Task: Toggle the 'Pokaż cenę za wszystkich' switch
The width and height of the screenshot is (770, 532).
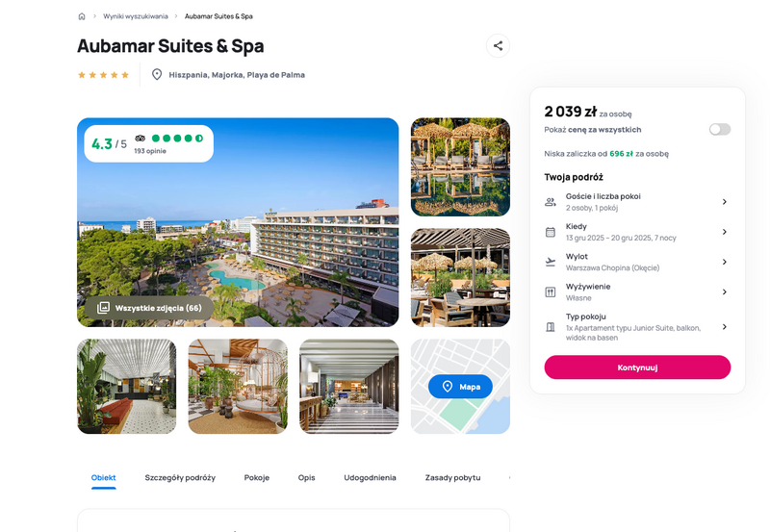Action: tap(719, 129)
